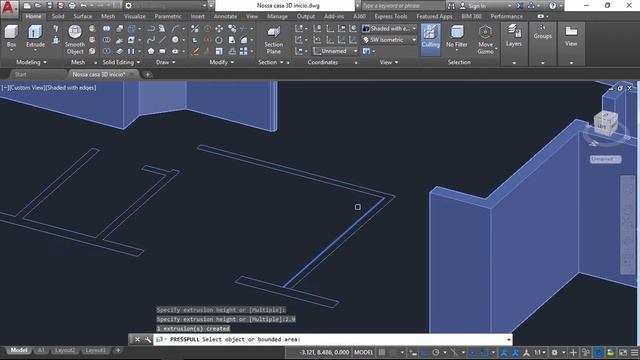The width and height of the screenshot is (640, 360).
Task: Expand the Modeling panel
Action: 31,62
